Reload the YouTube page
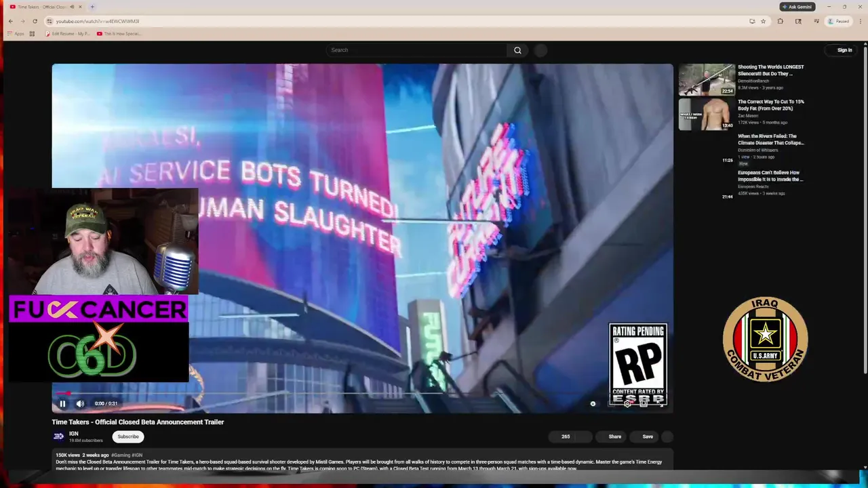The image size is (868, 488). (35, 21)
